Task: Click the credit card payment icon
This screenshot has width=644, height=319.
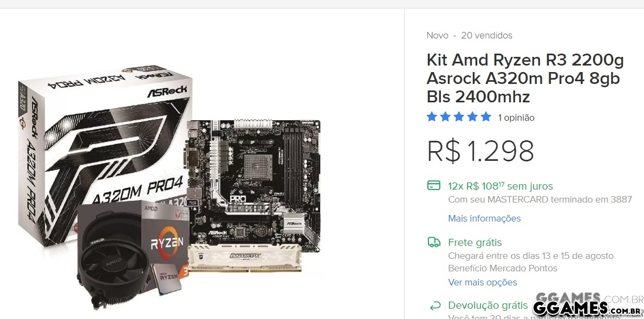Action: pyautogui.click(x=434, y=186)
